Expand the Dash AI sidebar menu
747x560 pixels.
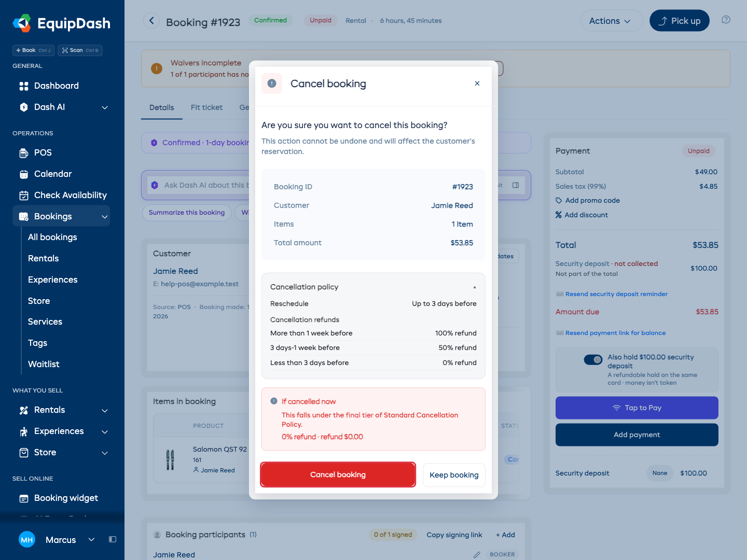[x=105, y=107]
